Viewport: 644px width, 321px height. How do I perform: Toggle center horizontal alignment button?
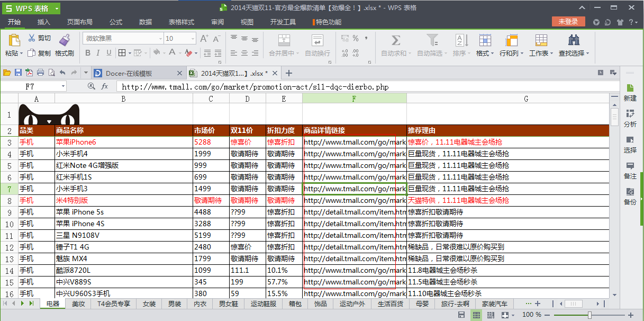tap(244, 53)
